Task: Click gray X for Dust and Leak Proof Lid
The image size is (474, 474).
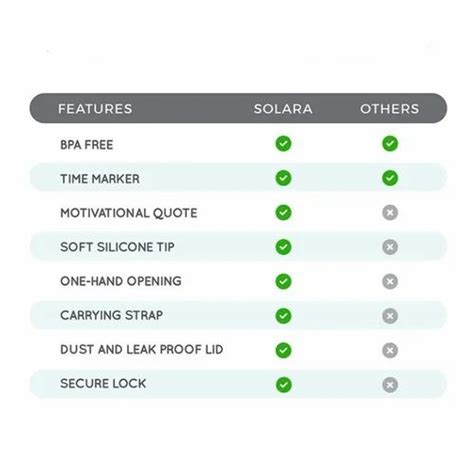Action: (390, 350)
